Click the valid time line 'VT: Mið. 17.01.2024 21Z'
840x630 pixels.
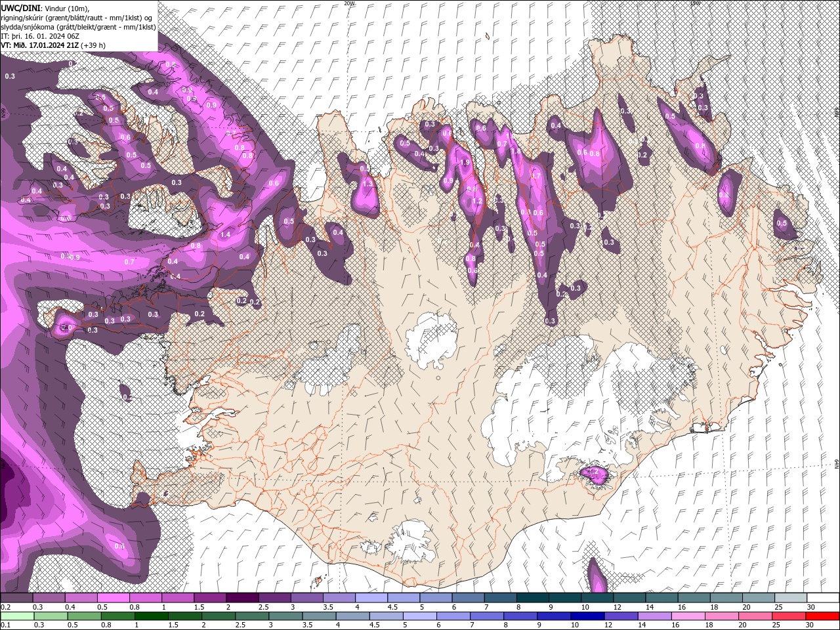[39, 45]
